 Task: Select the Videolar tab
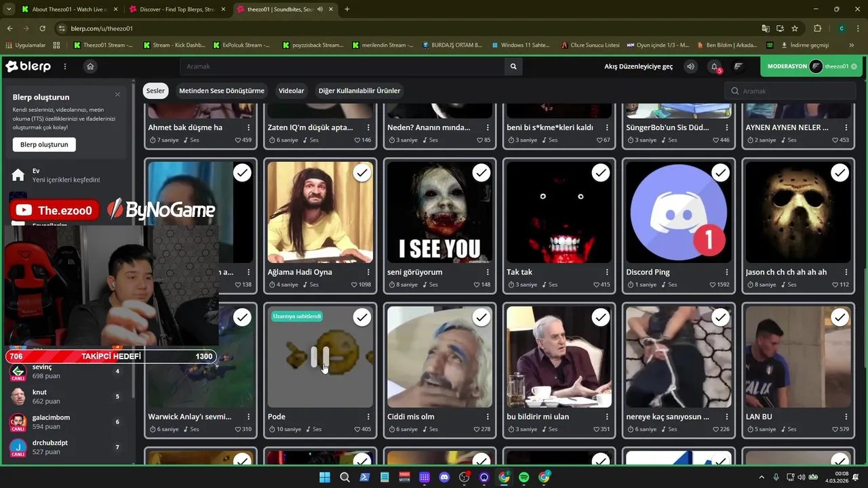(292, 91)
